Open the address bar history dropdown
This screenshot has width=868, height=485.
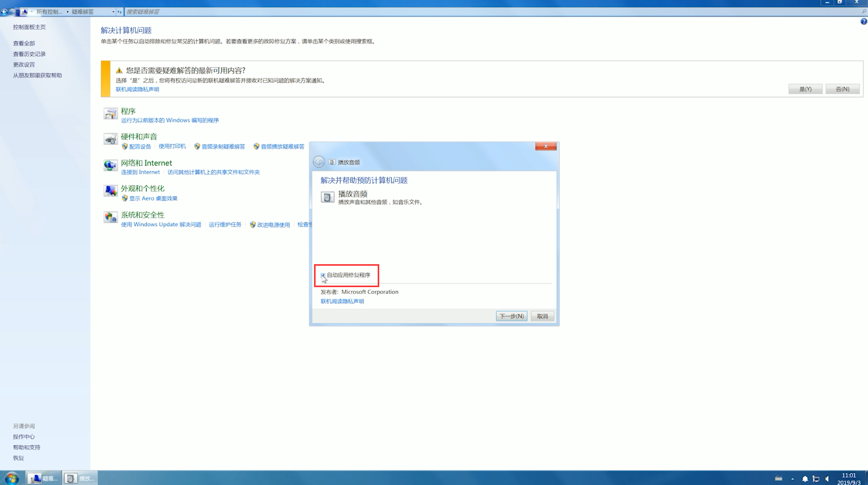(x=113, y=11)
